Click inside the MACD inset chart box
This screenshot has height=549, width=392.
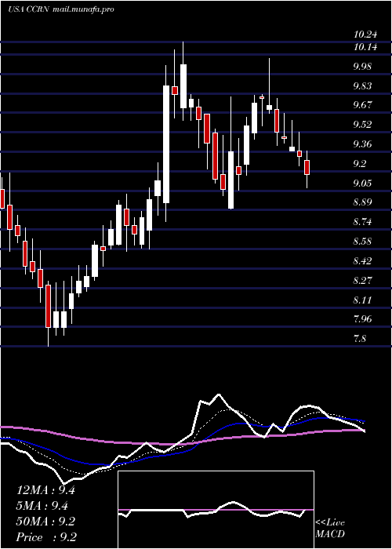click(x=216, y=510)
